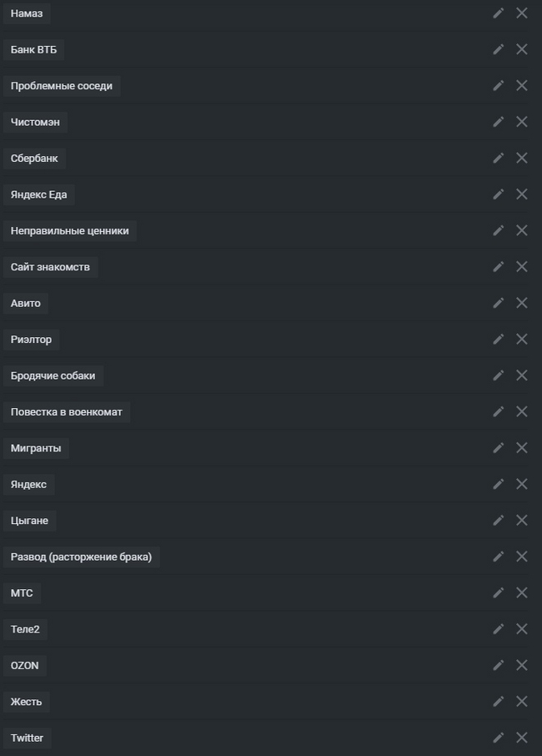Viewport: 542px width, 756px height.
Task: Delete the Яндекс Еда tag
Action: (522, 194)
